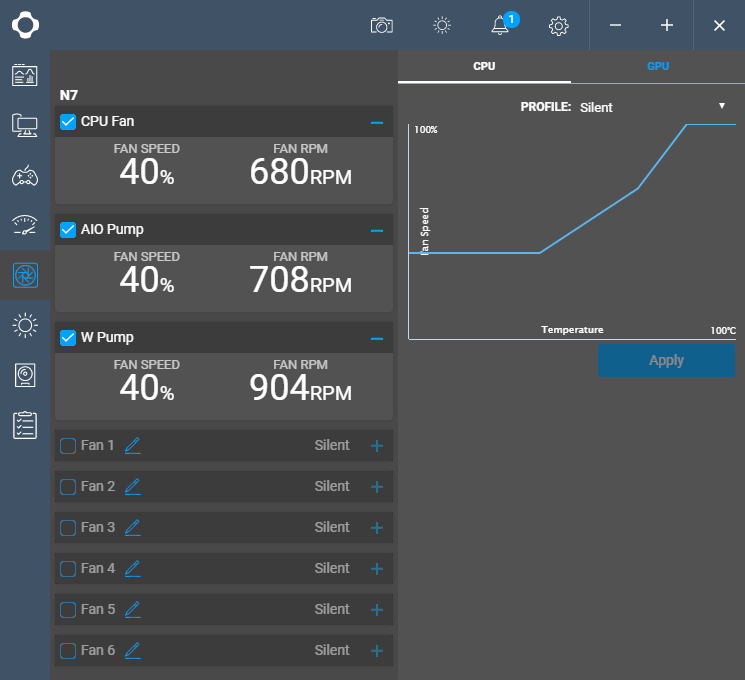Expand the Fan 2 row with plus

(377, 487)
